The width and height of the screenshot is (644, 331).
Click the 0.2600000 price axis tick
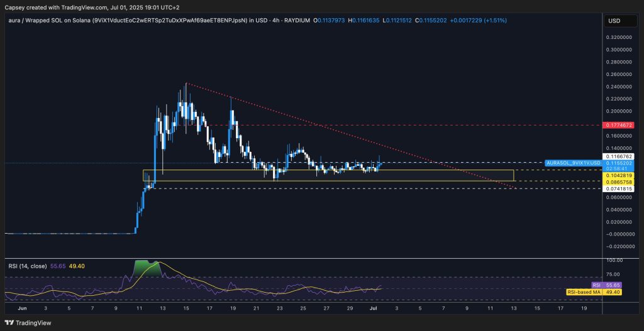click(x=619, y=74)
